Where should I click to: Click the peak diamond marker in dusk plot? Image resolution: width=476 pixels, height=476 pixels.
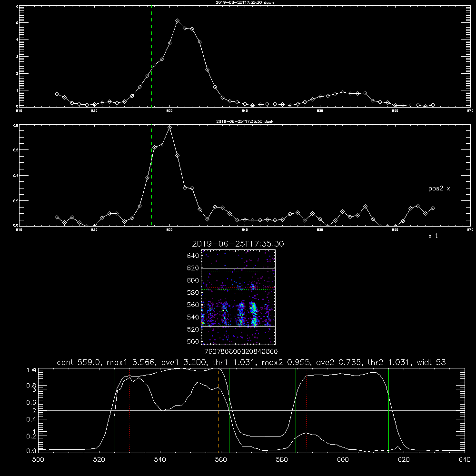(170, 127)
